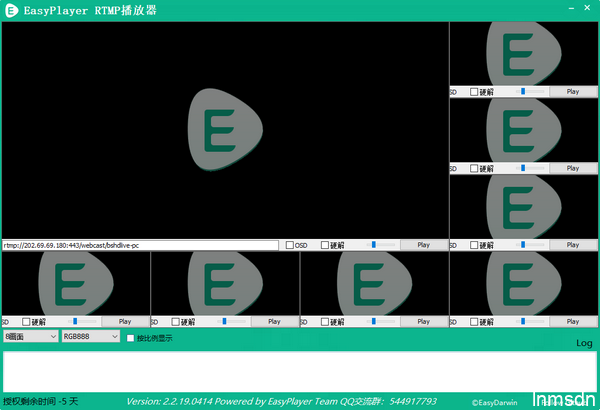Click inside the white log output area
Image resolution: width=600 pixels, height=410 pixels.
tap(300, 371)
